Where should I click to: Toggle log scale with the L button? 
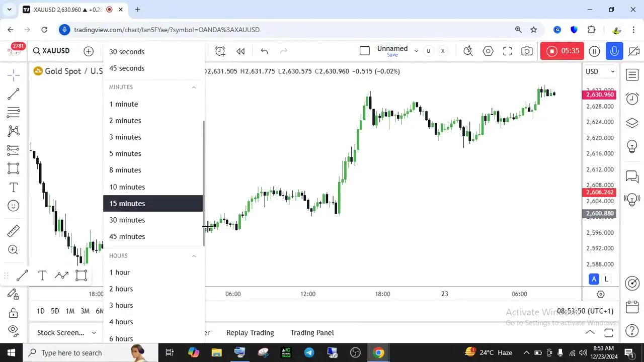606,279
